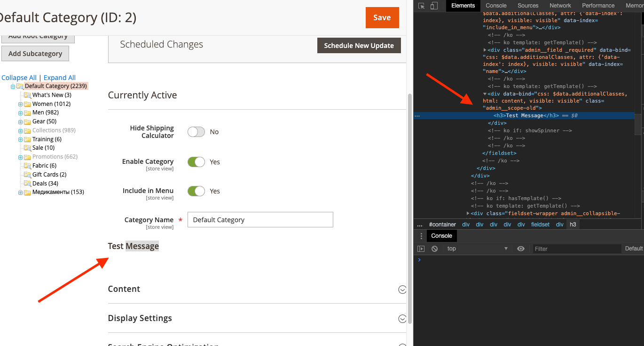Viewport: 644px width, 346px height.
Task: Create live expression via the eye icon
Action: (x=521, y=249)
